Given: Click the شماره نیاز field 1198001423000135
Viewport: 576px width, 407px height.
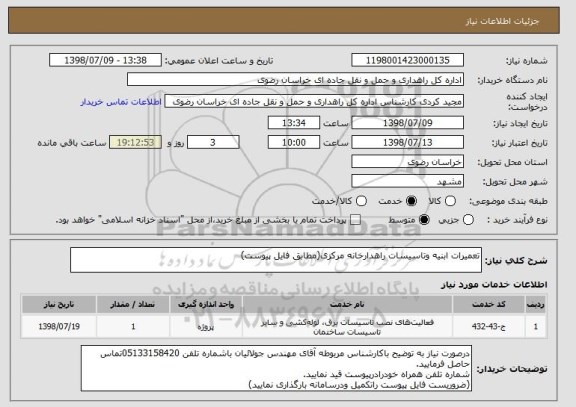Looking at the screenshot, I should 407,60.
